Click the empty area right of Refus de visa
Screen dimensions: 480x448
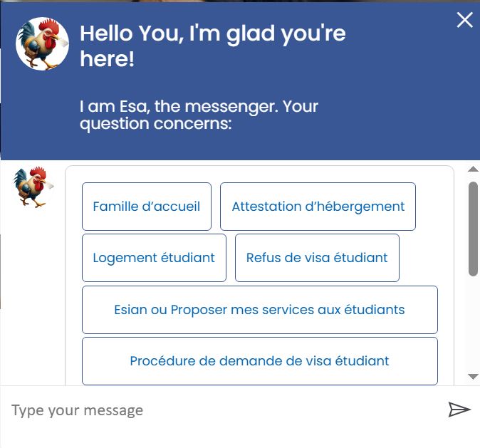[x=425, y=258]
